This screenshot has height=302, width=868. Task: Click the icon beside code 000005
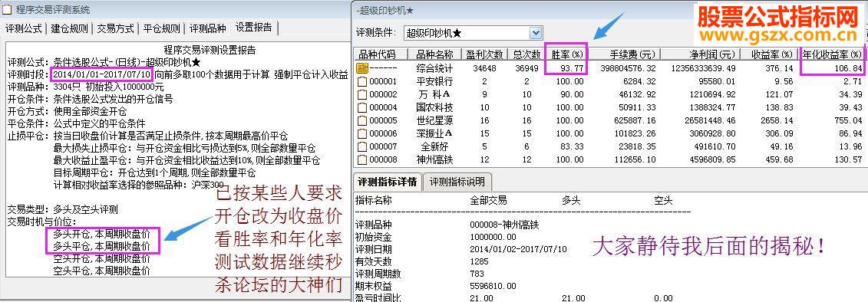coord(362,120)
